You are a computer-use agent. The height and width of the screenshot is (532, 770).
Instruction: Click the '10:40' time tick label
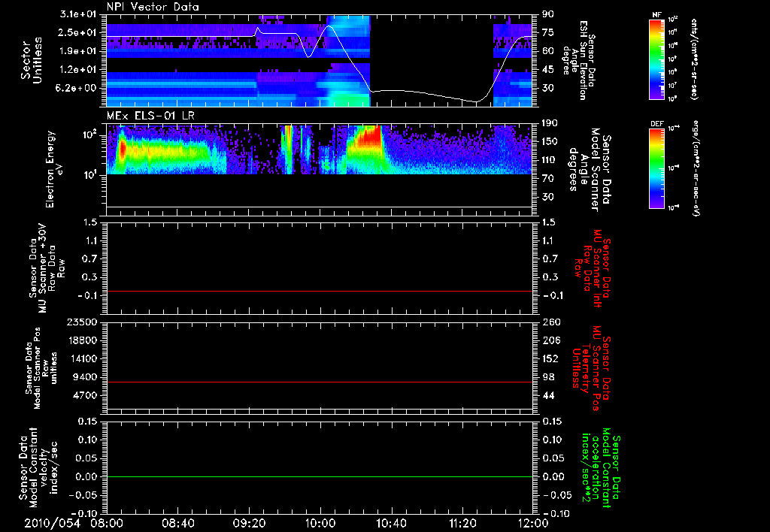pos(391,523)
